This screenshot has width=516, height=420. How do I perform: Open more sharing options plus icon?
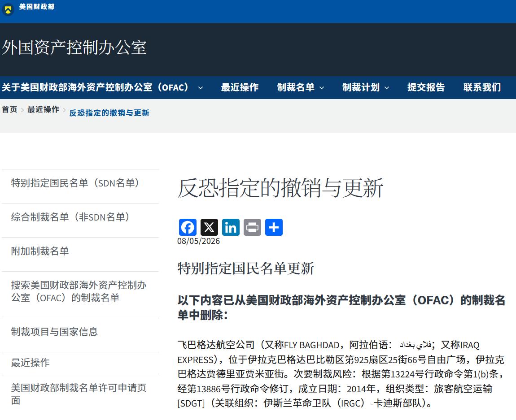coord(274,227)
